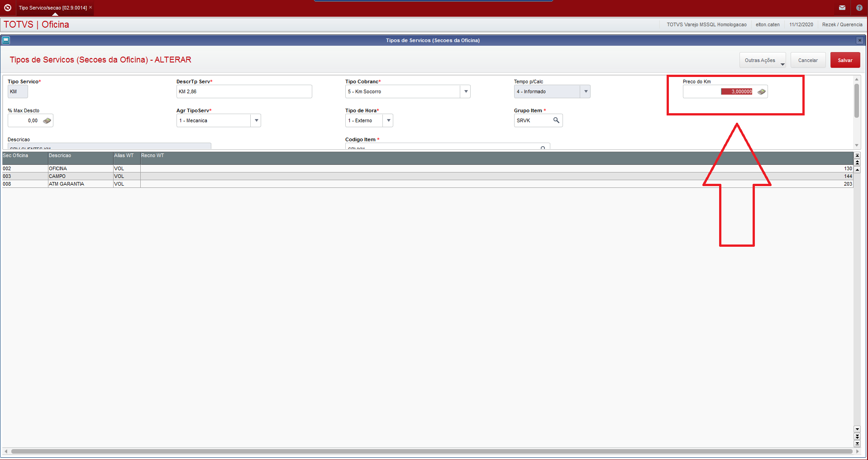This screenshot has width=868, height=460.
Task: Click the TOTVS logo icon in the title bar
Action: click(x=8, y=8)
